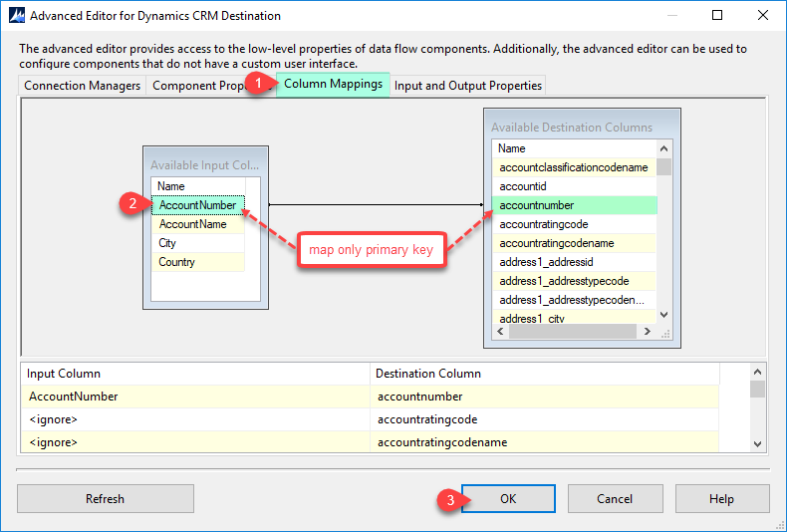Select accountnumber in destination columns list

[x=574, y=205]
